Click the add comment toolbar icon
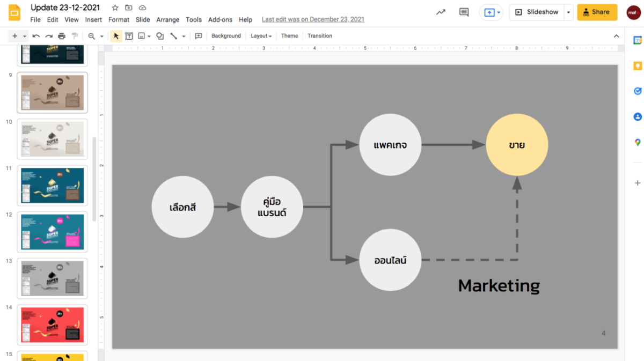This screenshot has height=361, width=644. click(199, 36)
